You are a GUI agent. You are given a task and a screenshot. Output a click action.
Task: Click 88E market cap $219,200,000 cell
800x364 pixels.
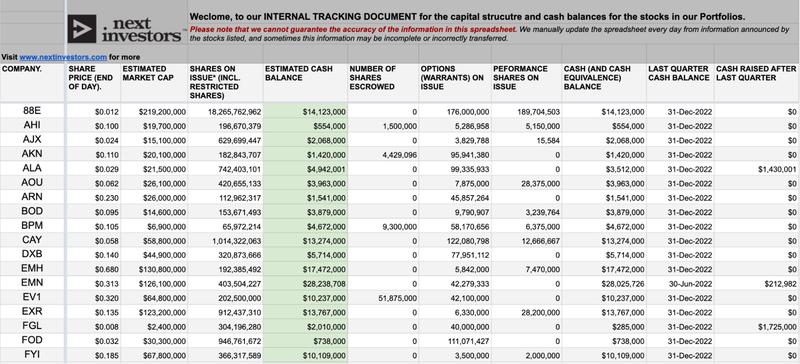coord(154,111)
